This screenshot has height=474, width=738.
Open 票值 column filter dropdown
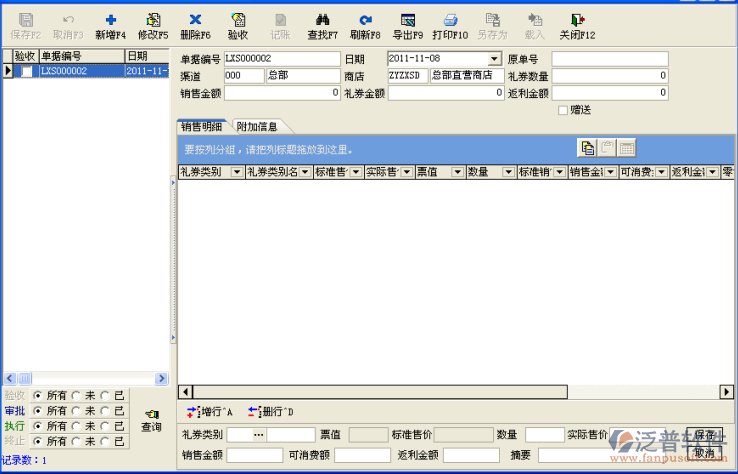point(457,172)
